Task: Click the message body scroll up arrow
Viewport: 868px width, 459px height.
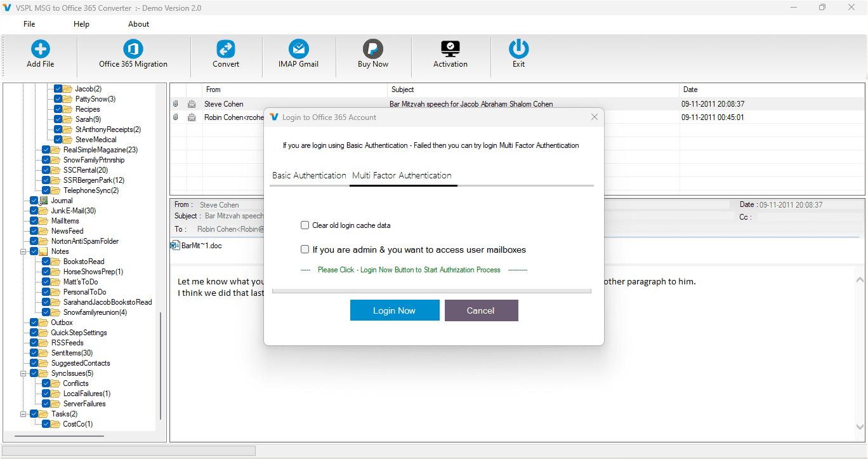Action: click(x=860, y=279)
